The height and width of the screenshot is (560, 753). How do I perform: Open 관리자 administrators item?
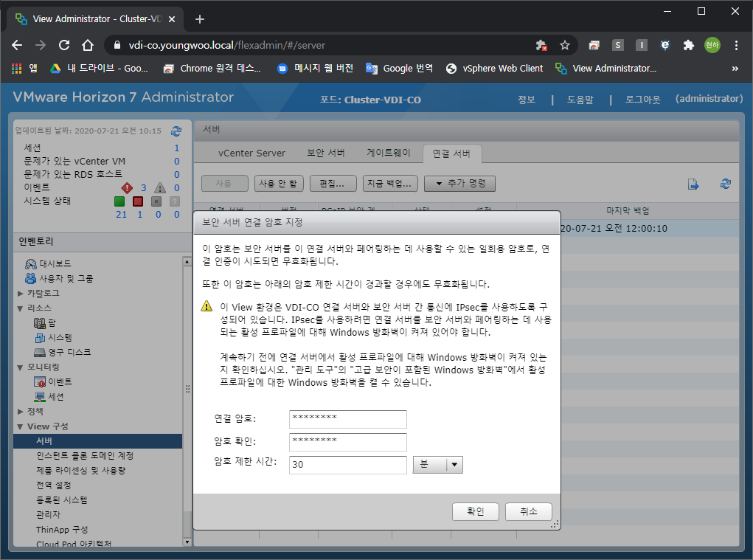pos(48,515)
